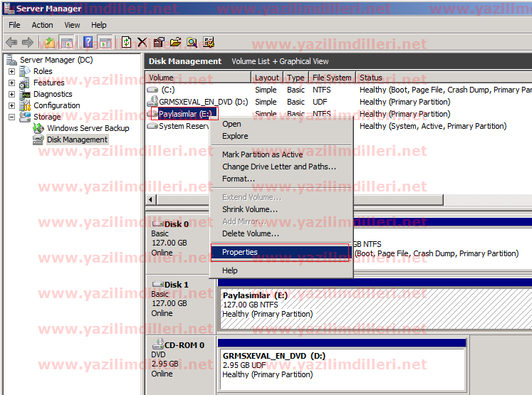Click the magnifier Find toolbar icon
Screen dimensions: 532x395
point(192,43)
